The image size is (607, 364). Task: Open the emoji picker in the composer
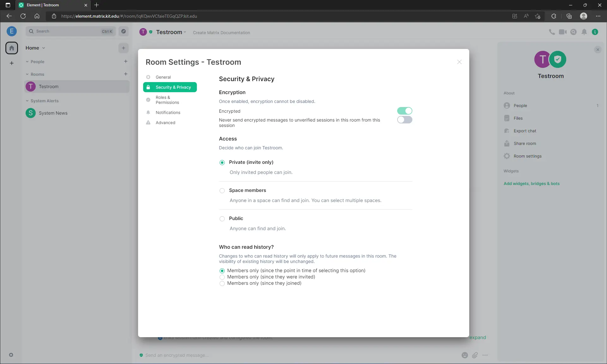click(x=464, y=355)
